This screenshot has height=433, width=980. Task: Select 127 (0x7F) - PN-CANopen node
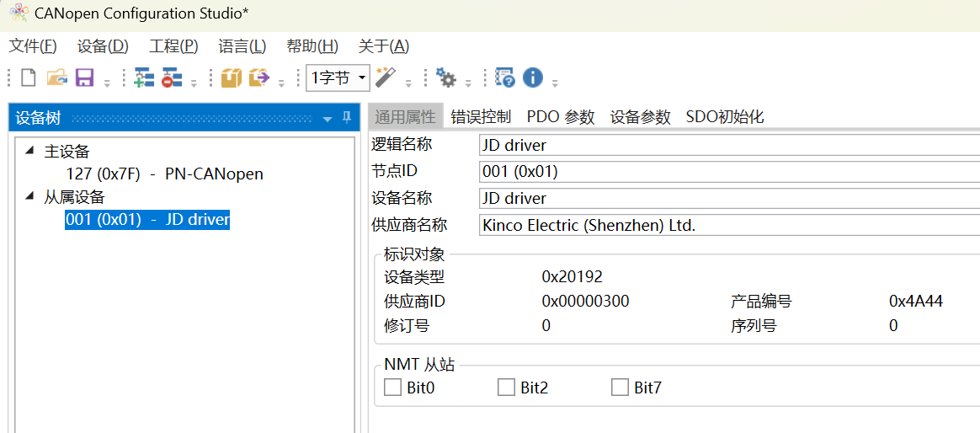[x=164, y=174]
